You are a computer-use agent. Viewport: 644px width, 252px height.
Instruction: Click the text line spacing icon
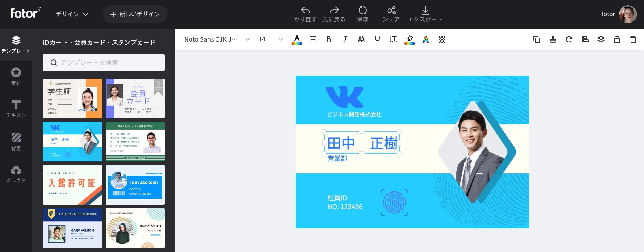393,40
